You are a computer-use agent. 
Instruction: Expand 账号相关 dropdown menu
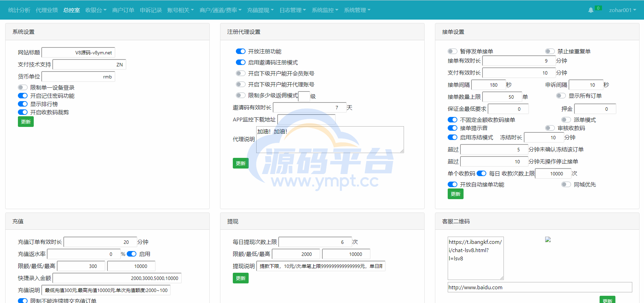[x=180, y=10]
